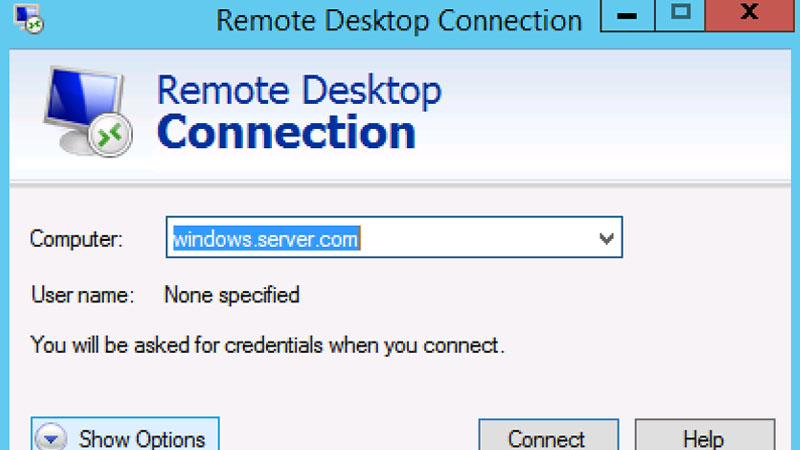Click the credentials notice message
This screenshot has height=450, width=800.
(267, 345)
